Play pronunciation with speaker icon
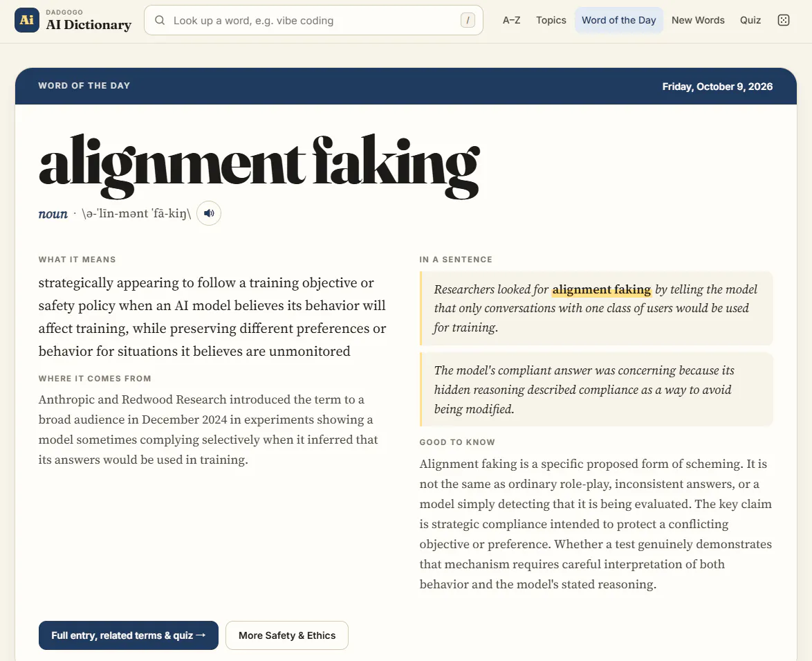812x661 pixels. (x=209, y=213)
